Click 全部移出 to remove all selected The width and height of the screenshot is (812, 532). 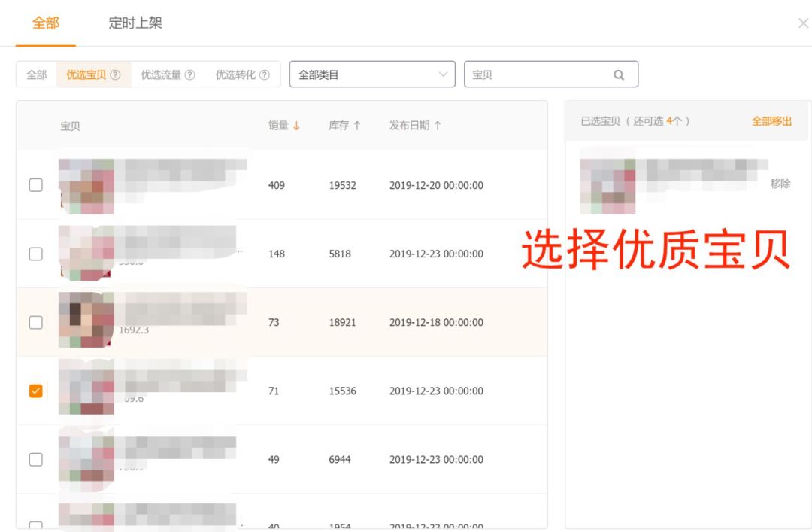[x=771, y=121]
